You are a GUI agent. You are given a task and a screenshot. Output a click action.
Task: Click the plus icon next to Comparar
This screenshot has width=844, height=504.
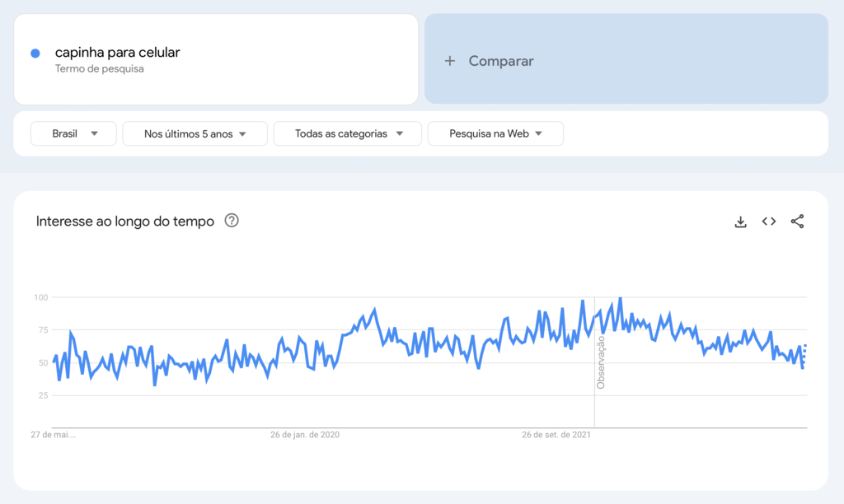pyautogui.click(x=449, y=60)
